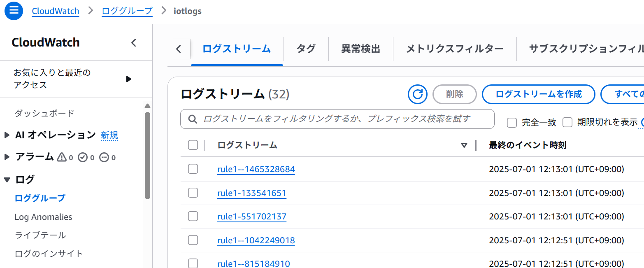Open ロググループ in the sidebar

[x=40, y=198]
